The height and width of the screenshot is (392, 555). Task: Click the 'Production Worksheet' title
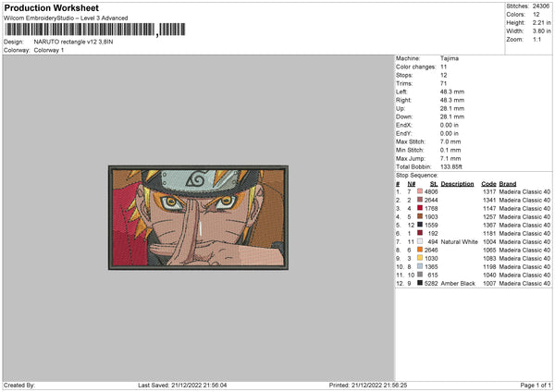point(51,7)
